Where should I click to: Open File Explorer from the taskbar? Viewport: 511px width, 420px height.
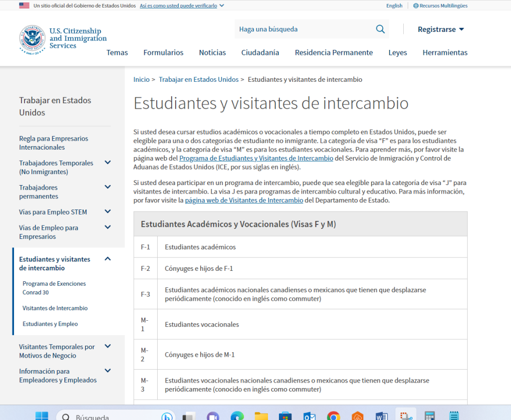pyautogui.click(x=261, y=417)
